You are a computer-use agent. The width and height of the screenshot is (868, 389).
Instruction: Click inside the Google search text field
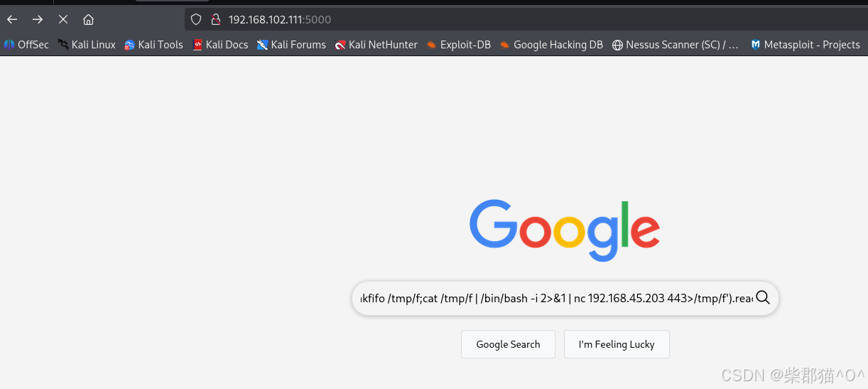(556, 298)
